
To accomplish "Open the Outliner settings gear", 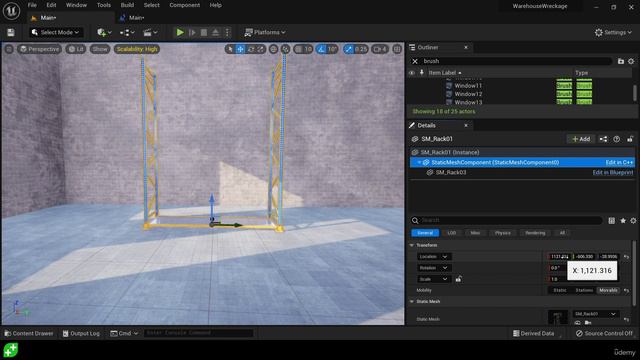I will (631, 61).
